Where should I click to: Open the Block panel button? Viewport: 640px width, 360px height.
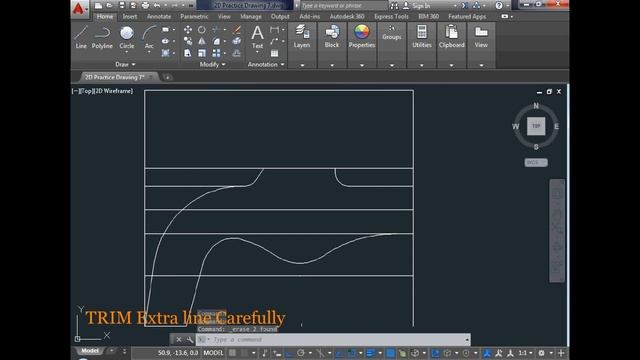(x=332, y=37)
